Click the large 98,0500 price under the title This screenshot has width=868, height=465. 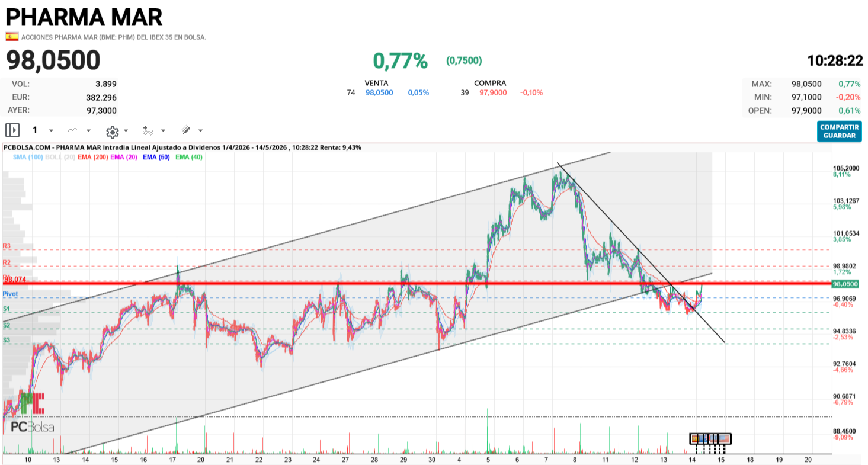53,60
